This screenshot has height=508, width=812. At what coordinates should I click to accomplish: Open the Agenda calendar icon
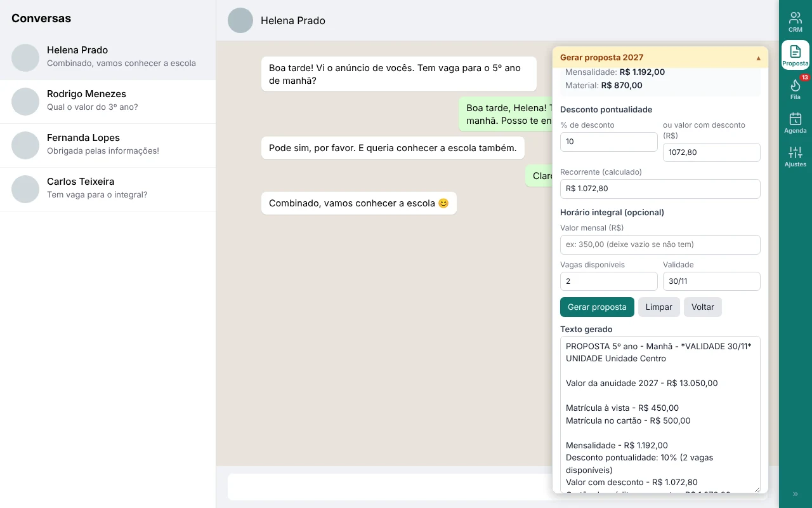tap(796, 123)
